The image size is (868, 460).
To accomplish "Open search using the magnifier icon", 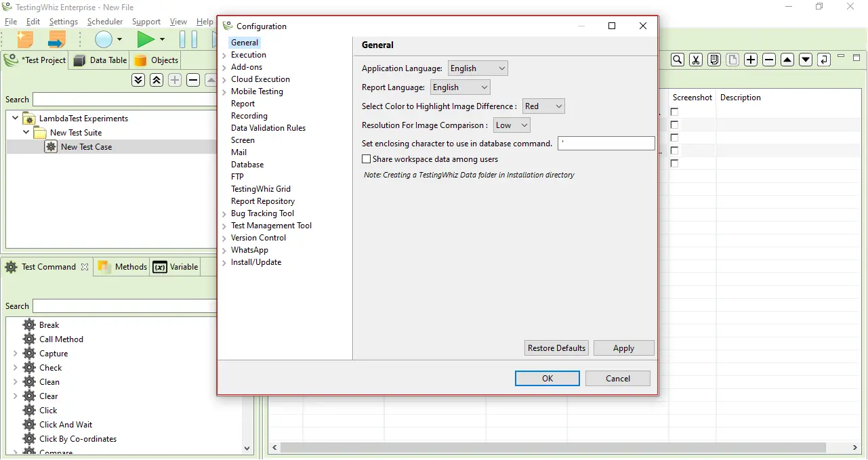I will coord(677,60).
